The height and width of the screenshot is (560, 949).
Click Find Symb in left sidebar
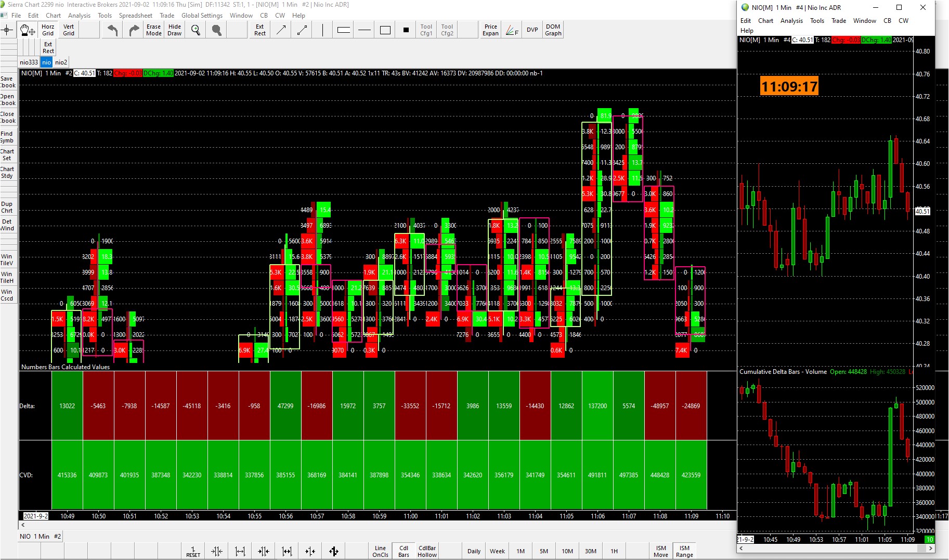coord(8,137)
